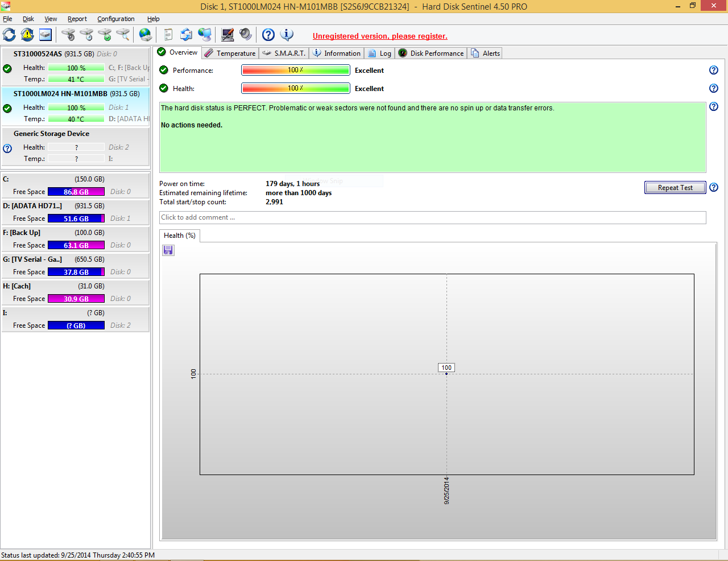This screenshot has width=728, height=561.
Task: Click the info bubble About toolbar icon
Action: pyautogui.click(x=287, y=35)
